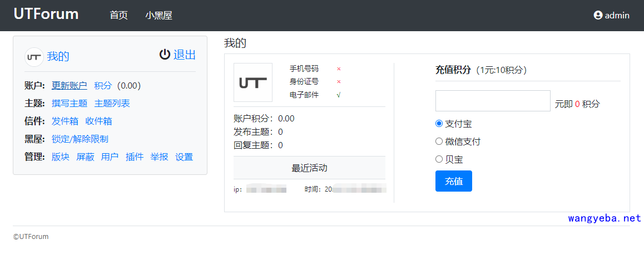Viewport: 644px width, 254px height.
Task: Click the UTForum brand logo
Action: pyautogui.click(x=46, y=14)
